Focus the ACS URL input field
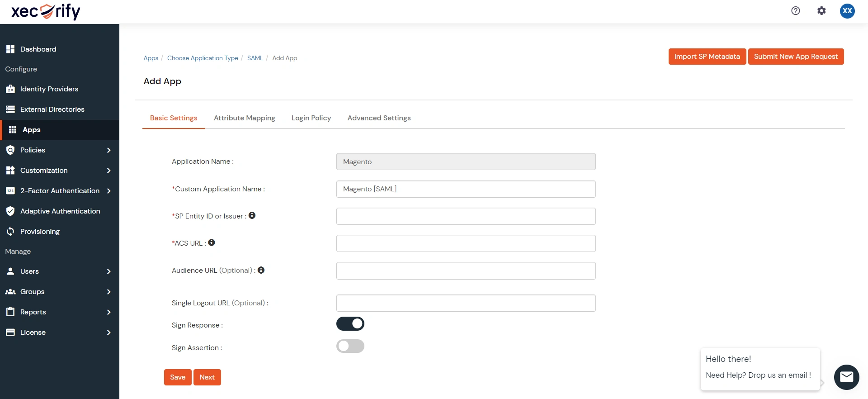The width and height of the screenshot is (868, 399). point(466,243)
